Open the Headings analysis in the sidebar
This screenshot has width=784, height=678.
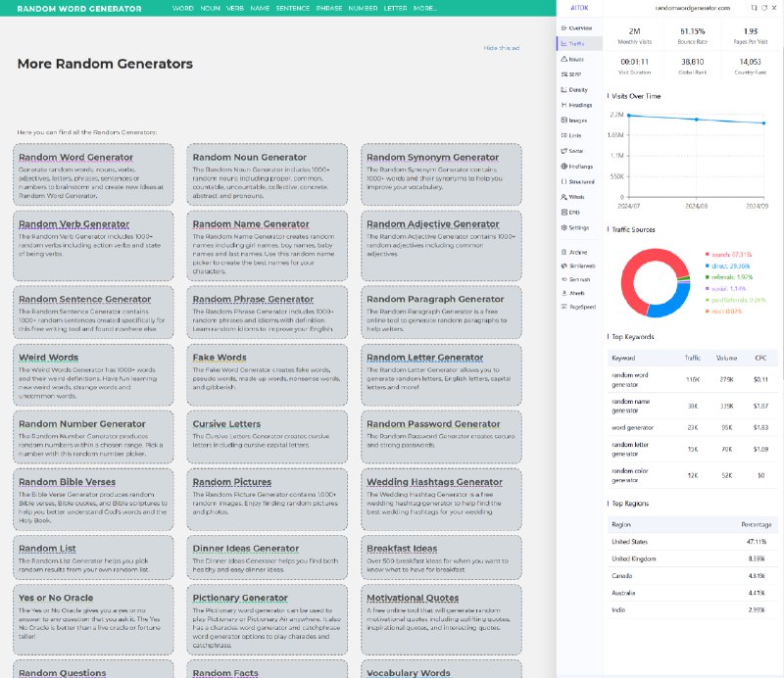point(577,105)
